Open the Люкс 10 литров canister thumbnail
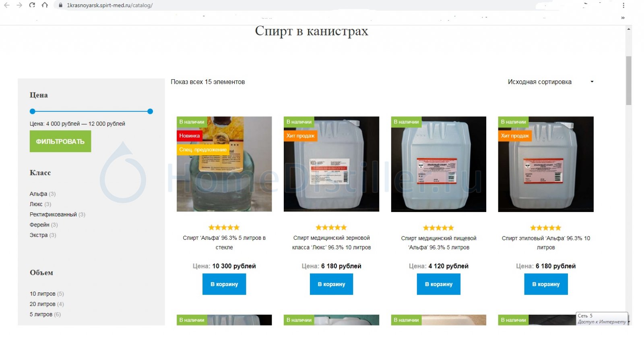The image size is (644, 342). pyautogui.click(x=331, y=164)
